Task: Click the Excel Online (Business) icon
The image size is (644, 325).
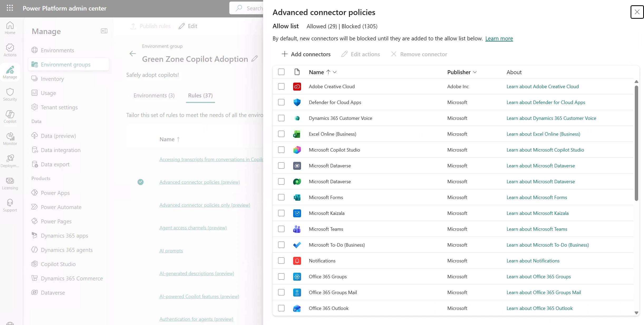Action: click(297, 134)
